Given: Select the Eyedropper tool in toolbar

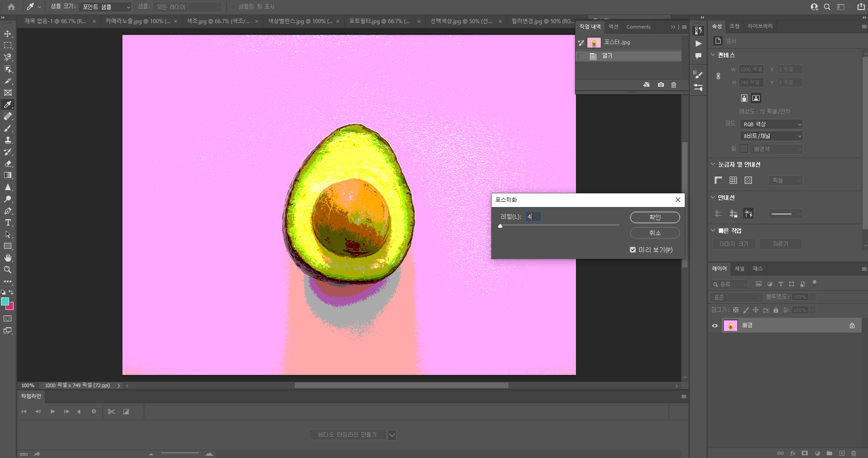Looking at the screenshot, I should pyautogui.click(x=8, y=105).
